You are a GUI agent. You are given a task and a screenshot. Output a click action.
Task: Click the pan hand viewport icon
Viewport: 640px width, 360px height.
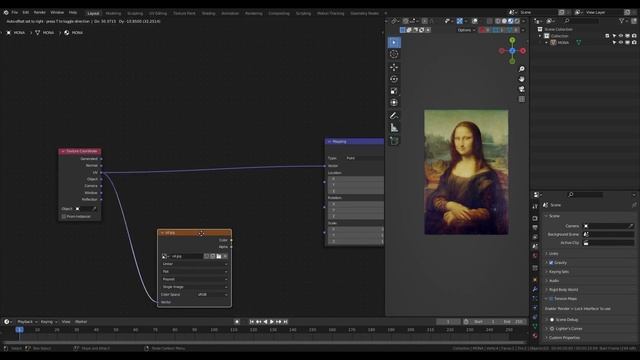tap(522, 79)
